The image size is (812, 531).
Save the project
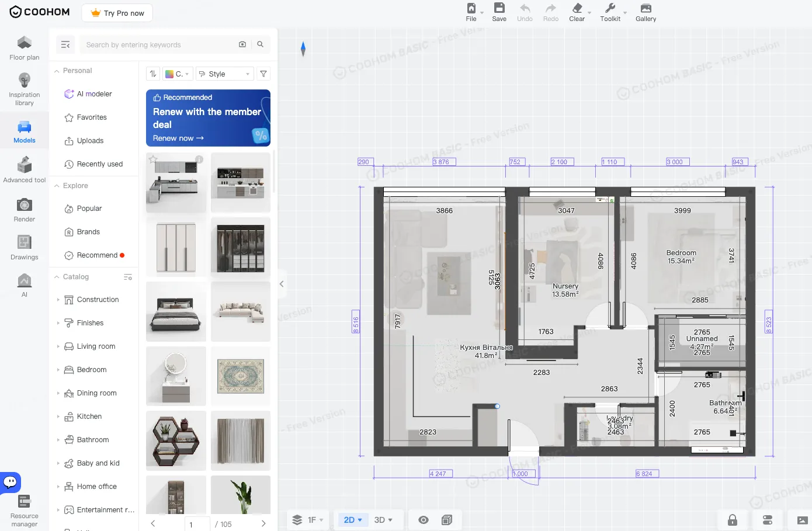point(499,12)
